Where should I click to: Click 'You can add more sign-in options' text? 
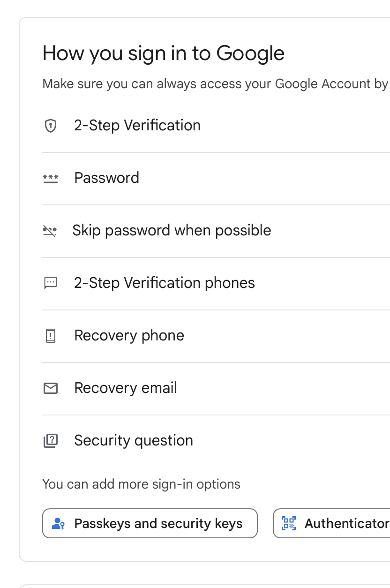141,484
